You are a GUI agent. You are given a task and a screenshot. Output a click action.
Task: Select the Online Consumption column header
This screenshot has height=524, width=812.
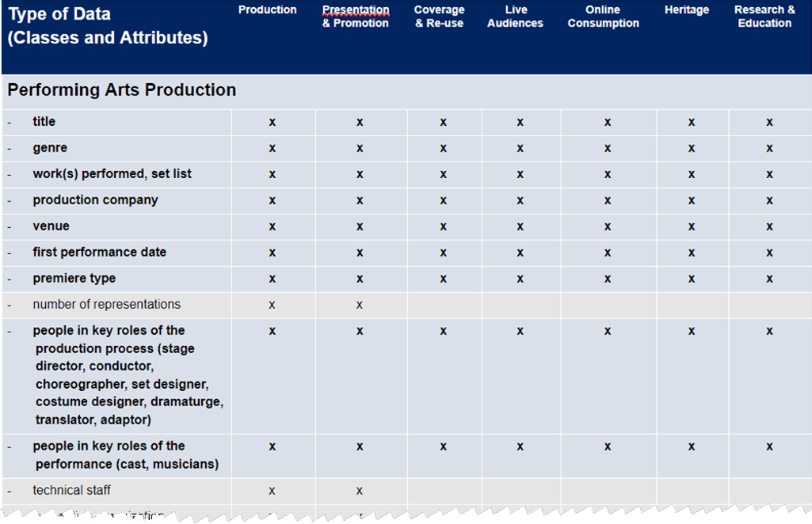(602, 16)
